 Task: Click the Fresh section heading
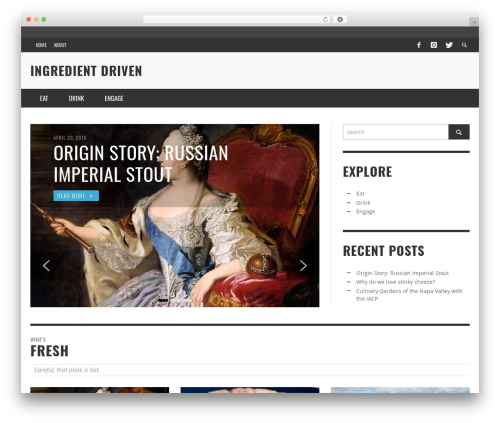(49, 351)
